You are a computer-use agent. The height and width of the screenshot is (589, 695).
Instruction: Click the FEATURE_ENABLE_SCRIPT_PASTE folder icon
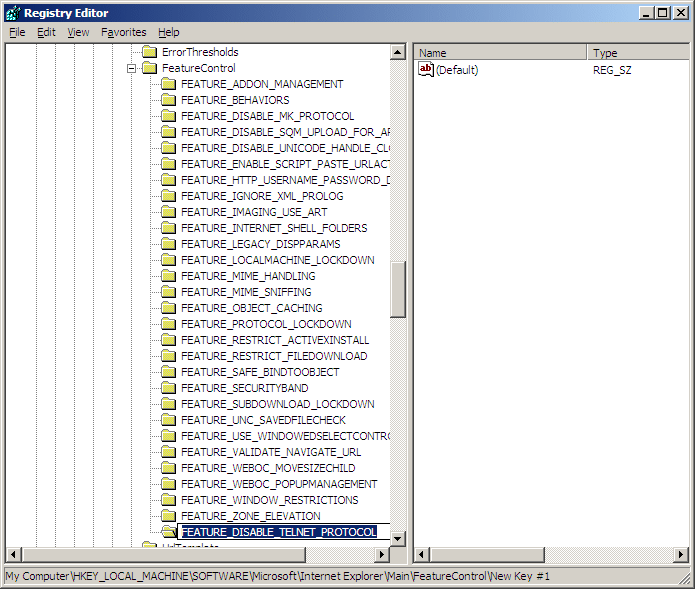pyautogui.click(x=168, y=164)
